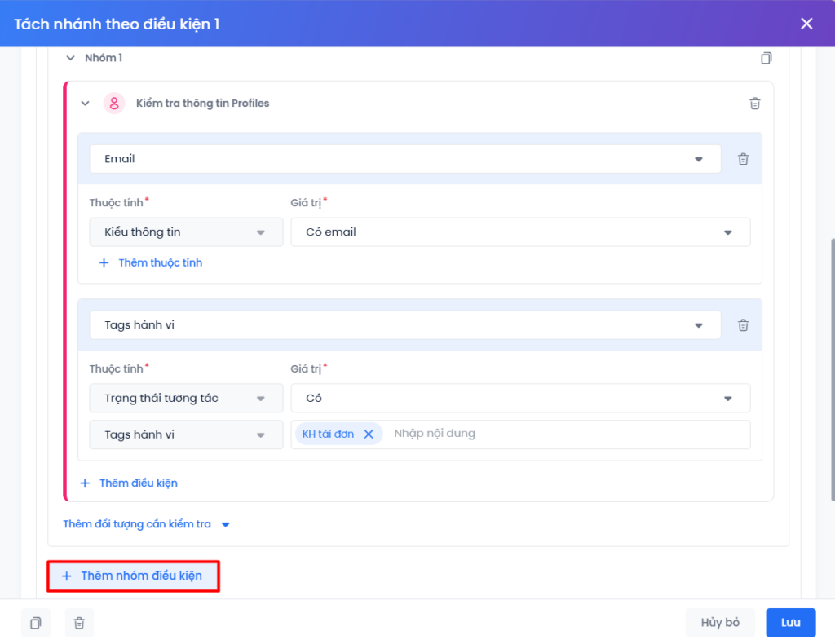Expand Thêm đối tượng cần kiểm tra menu
Viewport: 835px width, 644px height.
coord(146,524)
